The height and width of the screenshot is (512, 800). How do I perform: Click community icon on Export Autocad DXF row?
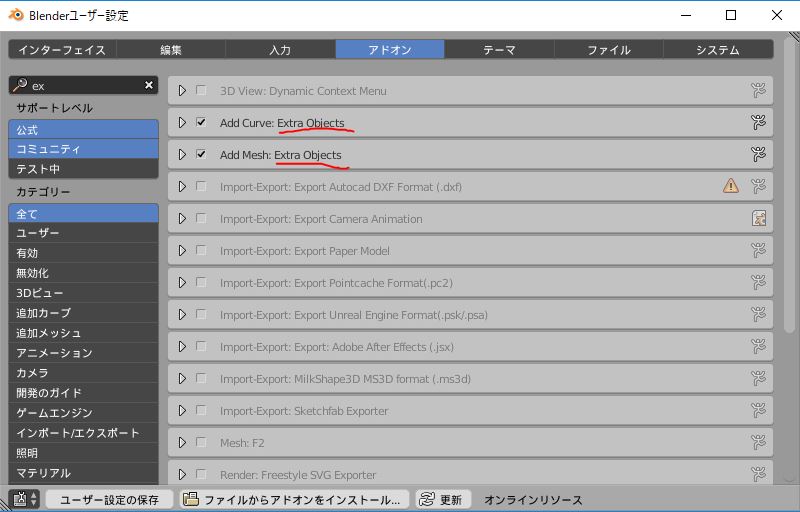coord(758,187)
